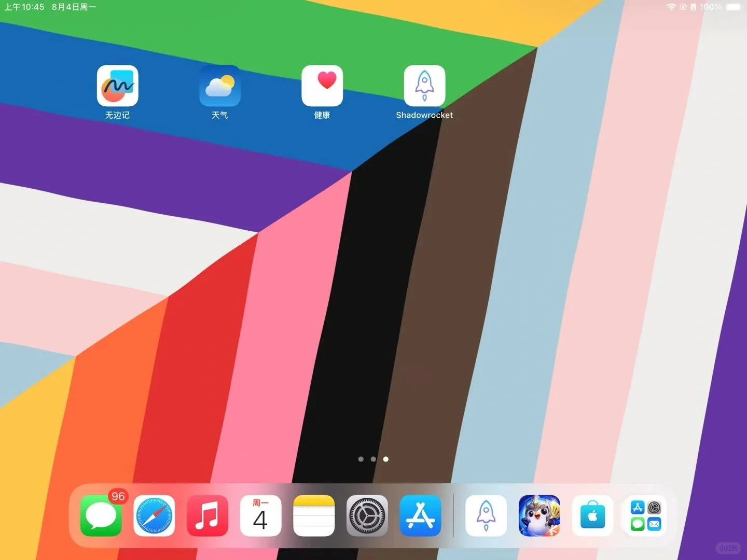Launch the penguin game in the dock
Image resolution: width=747 pixels, height=560 pixels.
coord(539,516)
